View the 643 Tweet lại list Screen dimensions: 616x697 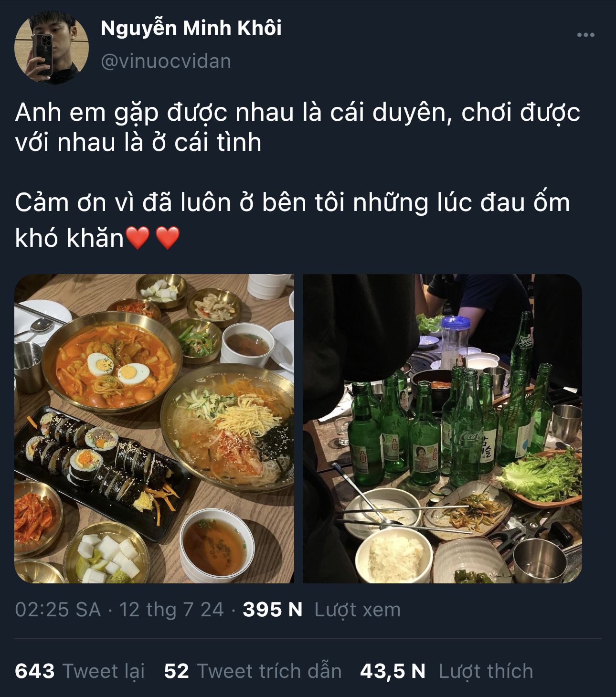tap(80, 671)
